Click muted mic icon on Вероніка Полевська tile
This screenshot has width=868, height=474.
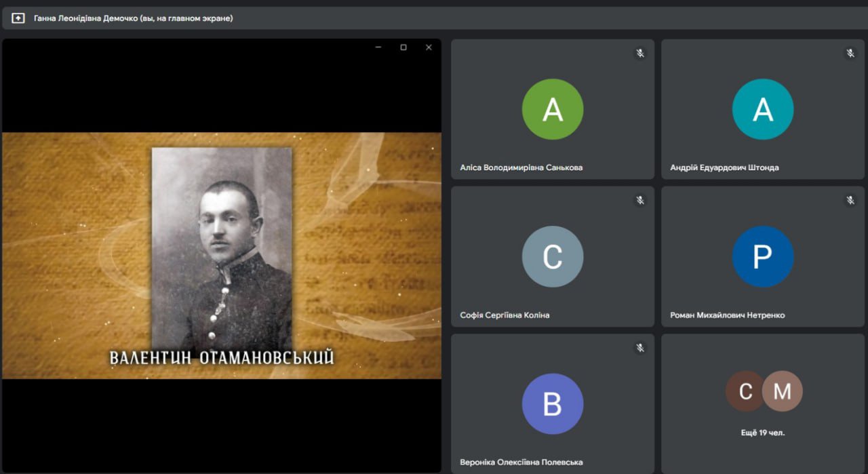pyautogui.click(x=639, y=348)
